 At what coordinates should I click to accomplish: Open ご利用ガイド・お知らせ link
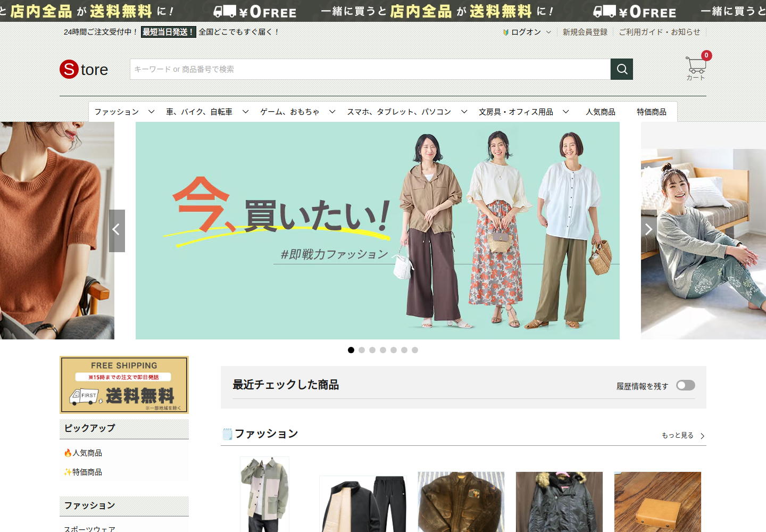pyautogui.click(x=660, y=32)
